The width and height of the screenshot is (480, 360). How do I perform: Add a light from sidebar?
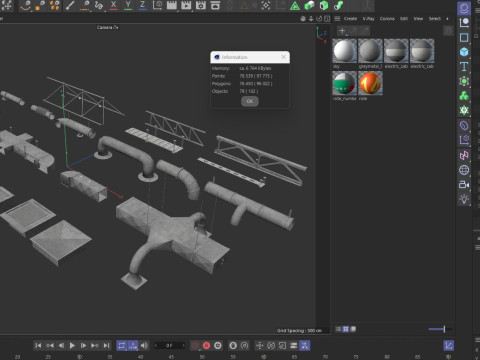pyautogui.click(x=464, y=199)
